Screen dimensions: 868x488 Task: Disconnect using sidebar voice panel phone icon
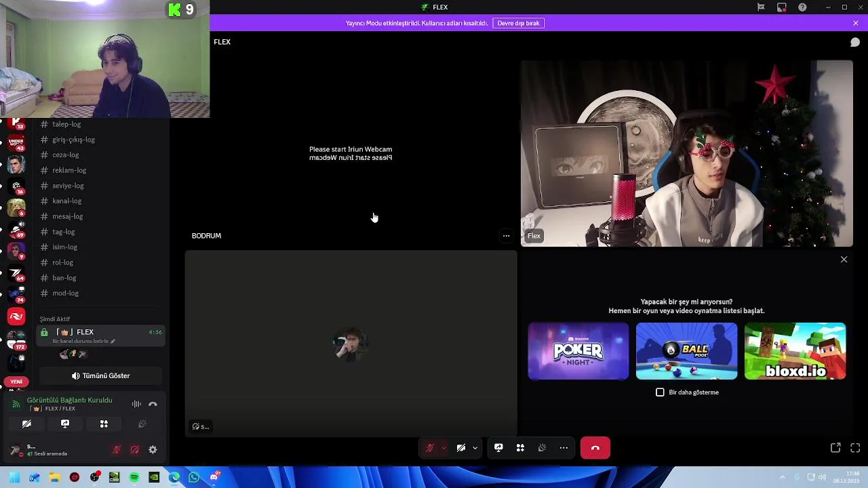point(153,404)
